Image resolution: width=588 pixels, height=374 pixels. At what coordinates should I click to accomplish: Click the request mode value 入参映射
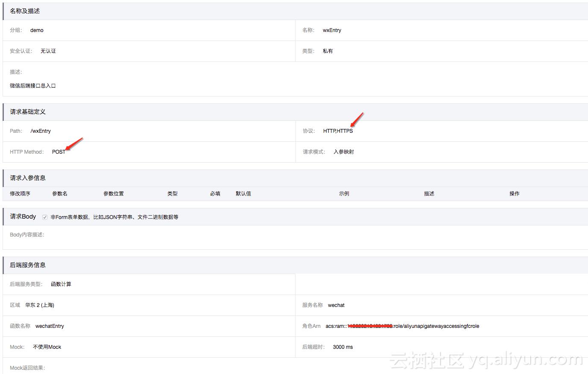click(x=344, y=152)
